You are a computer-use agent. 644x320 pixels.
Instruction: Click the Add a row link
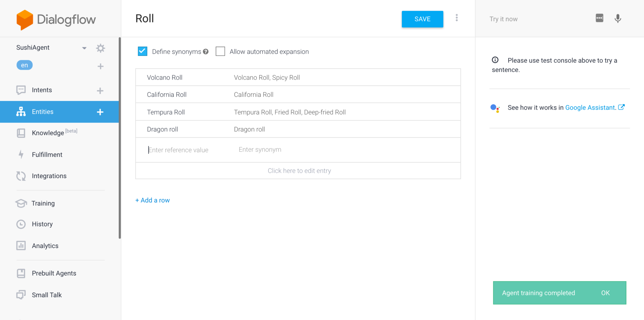tap(153, 200)
